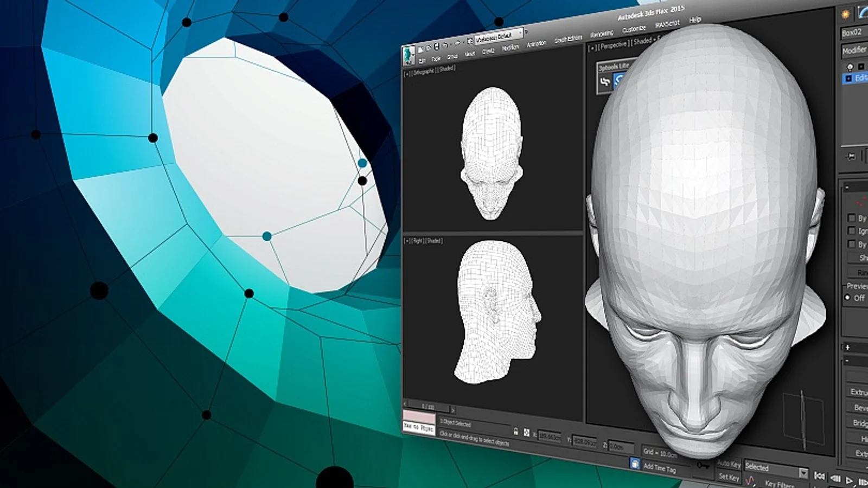This screenshot has width=868, height=488.
Task: Click the Play Animation button
Action: tap(850, 480)
